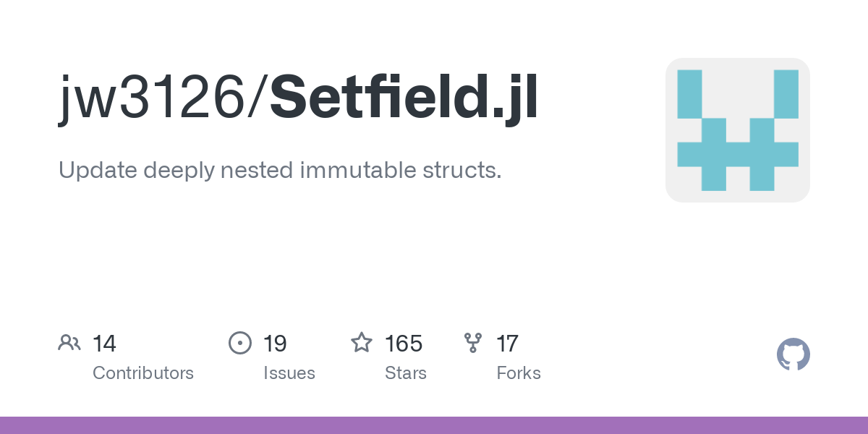Click the contributor count 14
868x434 pixels.
coord(104,344)
